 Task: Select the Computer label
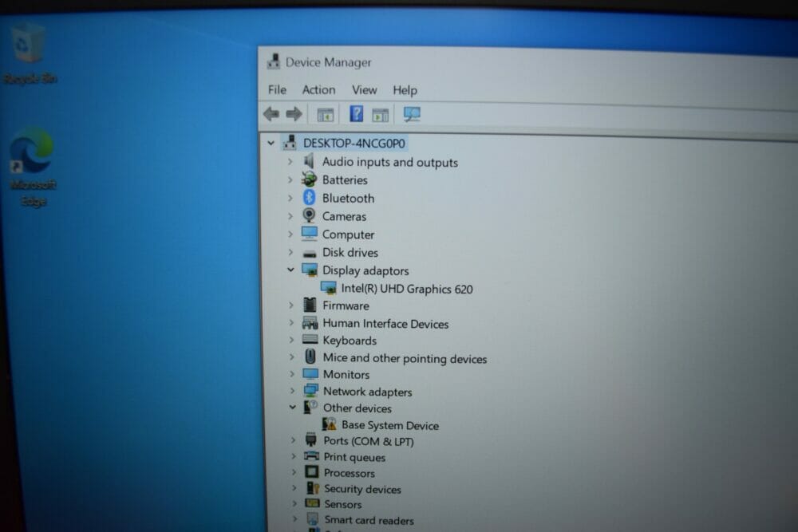(x=348, y=234)
